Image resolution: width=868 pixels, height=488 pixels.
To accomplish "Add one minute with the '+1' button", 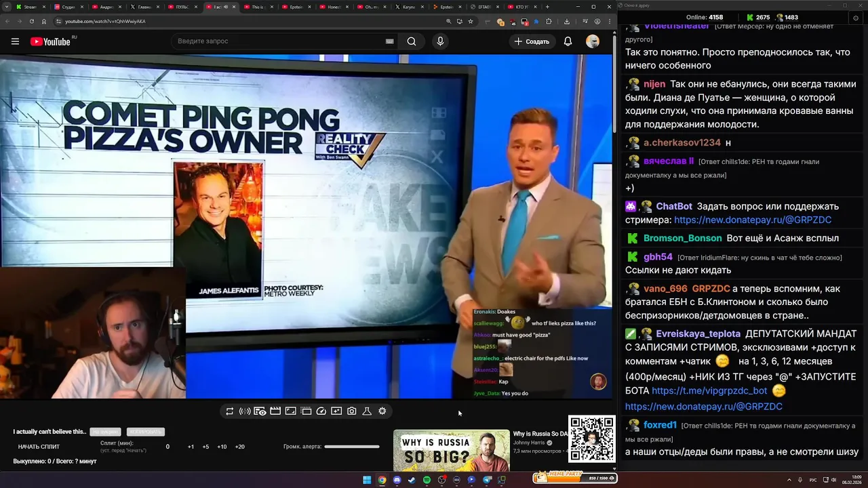I will [x=191, y=447].
